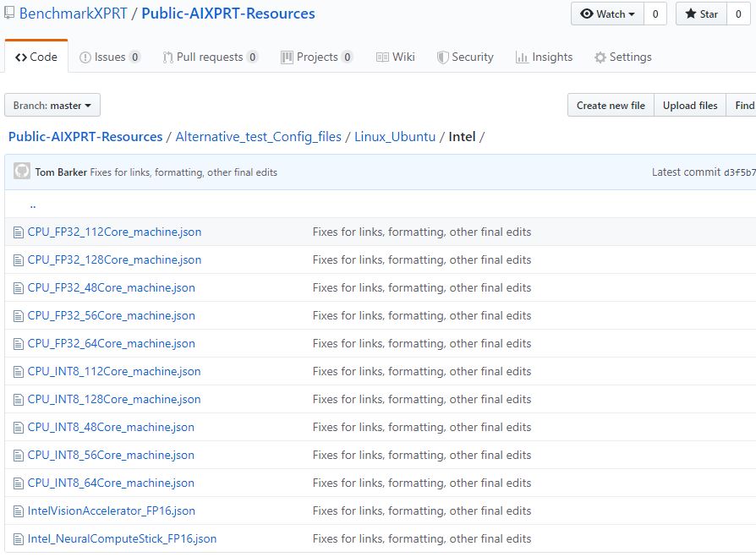This screenshot has width=756, height=557.
Task: Click the Settings gear icon
Action: pyautogui.click(x=600, y=57)
